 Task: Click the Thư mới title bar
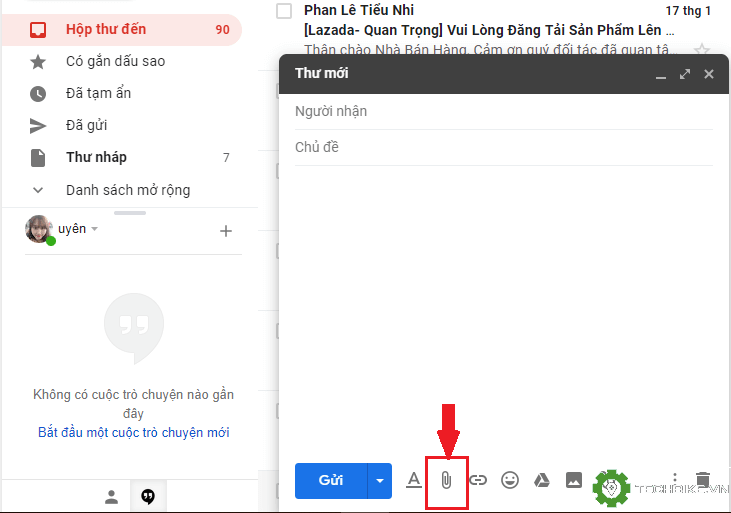tap(503, 74)
